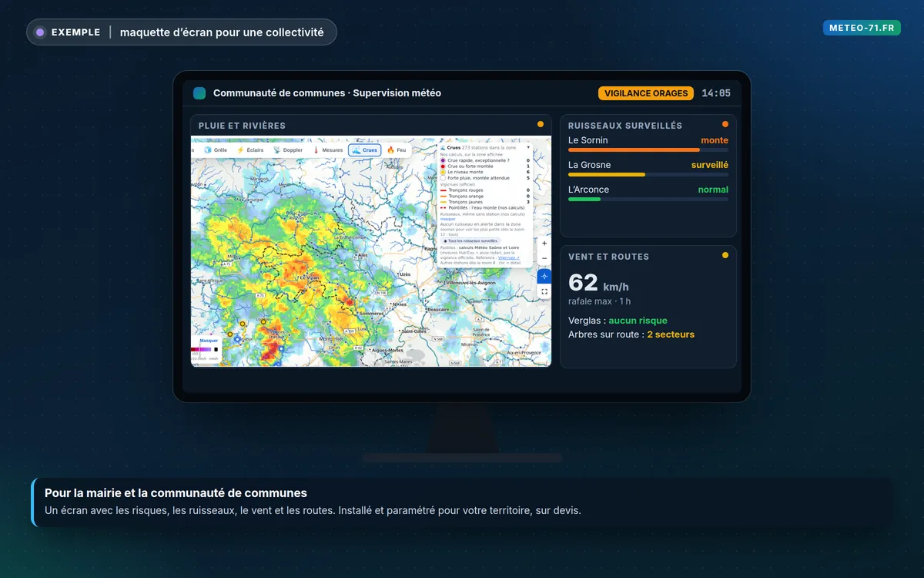
Task: Click the 'surveillé' status label
Action: pos(710,165)
